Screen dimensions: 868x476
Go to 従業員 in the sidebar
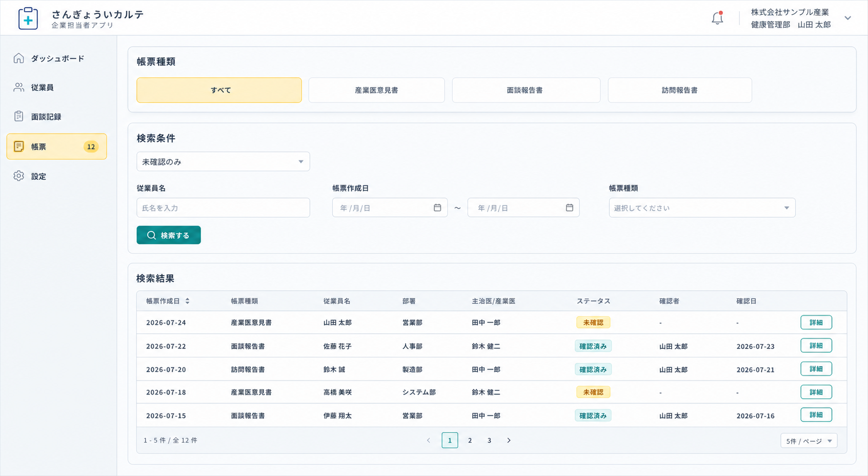click(42, 88)
